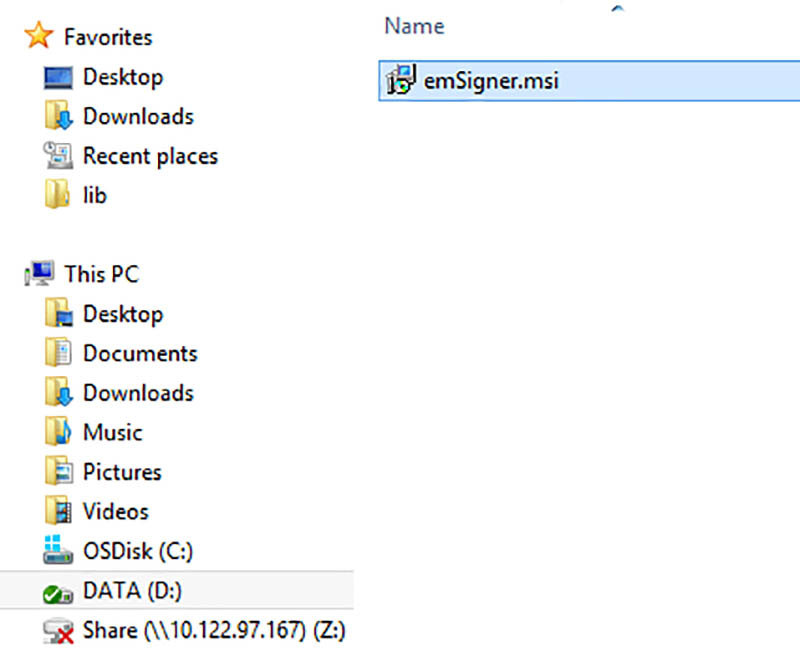Click the DATA (D:) drive icon
Screen dimensions: 800x672
pyautogui.click(x=59, y=592)
